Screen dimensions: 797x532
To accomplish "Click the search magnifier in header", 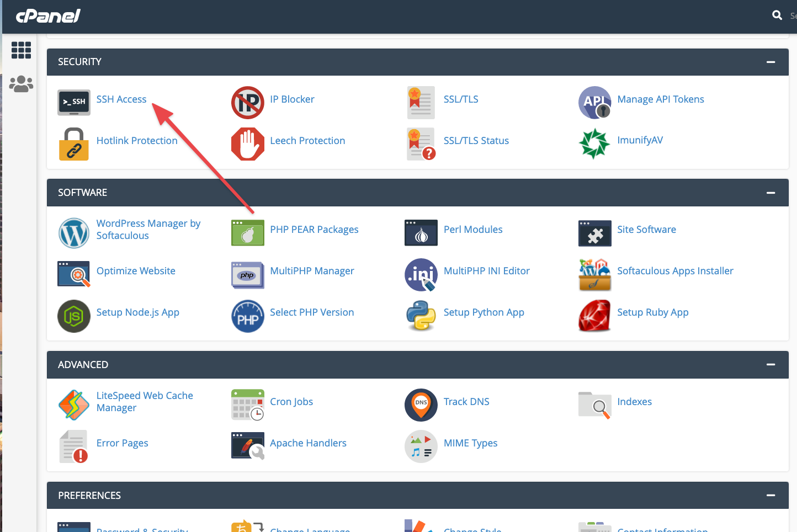I will point(777,15).
